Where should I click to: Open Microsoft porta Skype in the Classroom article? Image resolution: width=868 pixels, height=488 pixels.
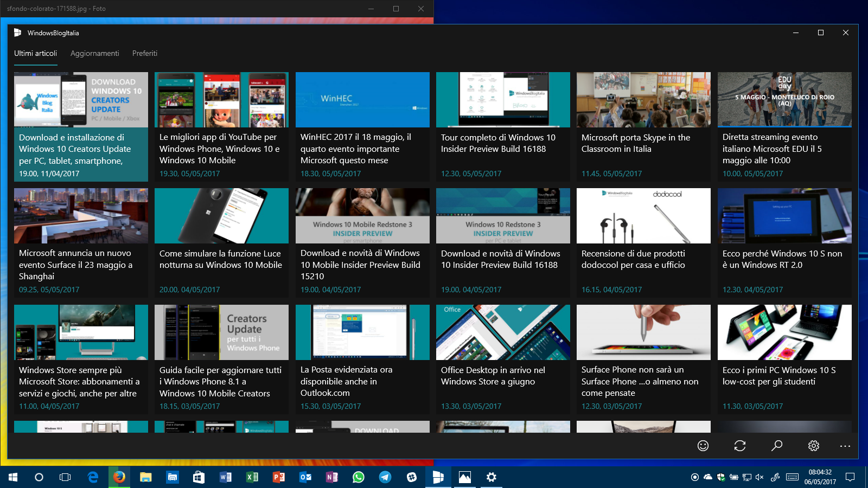point(643,127)
